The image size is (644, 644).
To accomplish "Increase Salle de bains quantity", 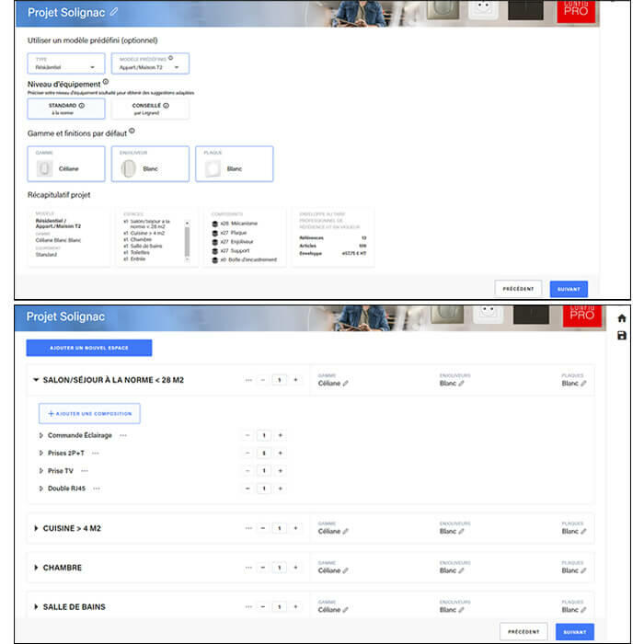I will [295, 606].
